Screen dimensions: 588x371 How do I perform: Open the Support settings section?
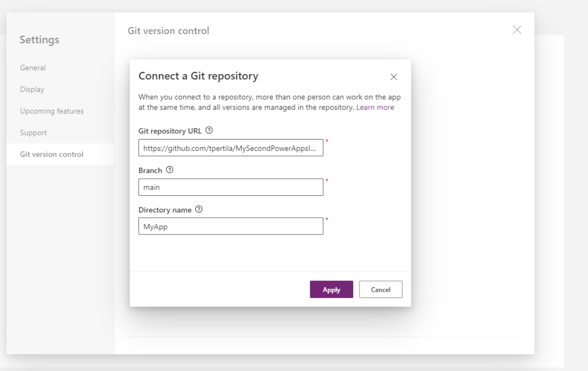(33, 133)
